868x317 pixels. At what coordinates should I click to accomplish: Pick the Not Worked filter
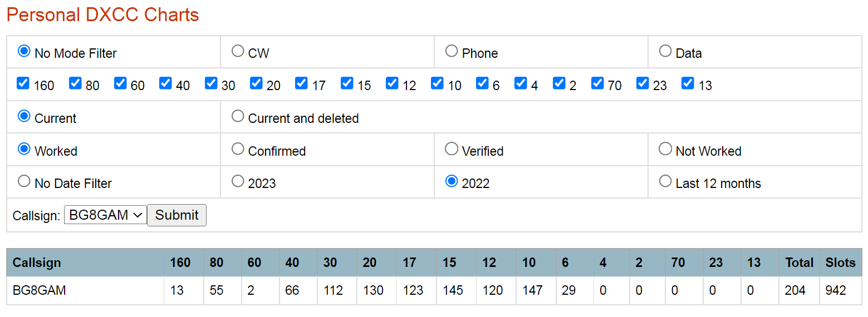(665, 149)
